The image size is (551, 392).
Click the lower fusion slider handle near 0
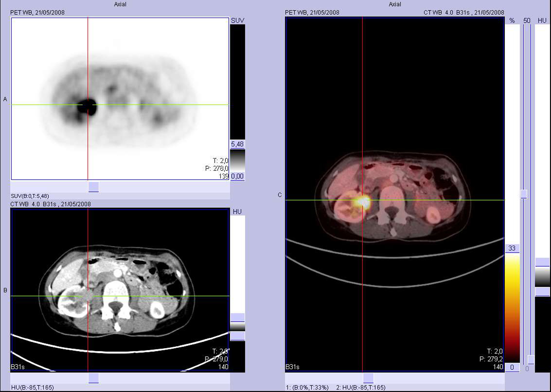pos(531,359)
